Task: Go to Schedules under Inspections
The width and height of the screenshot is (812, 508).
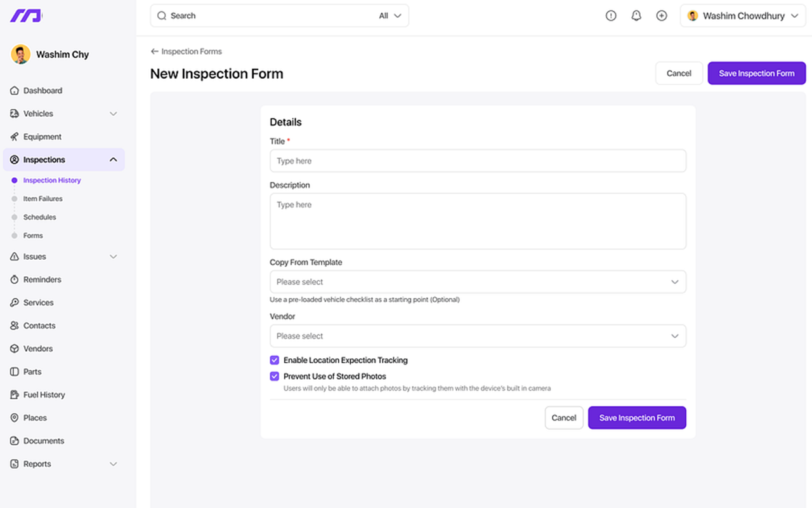Action: [x=39, y=217]
